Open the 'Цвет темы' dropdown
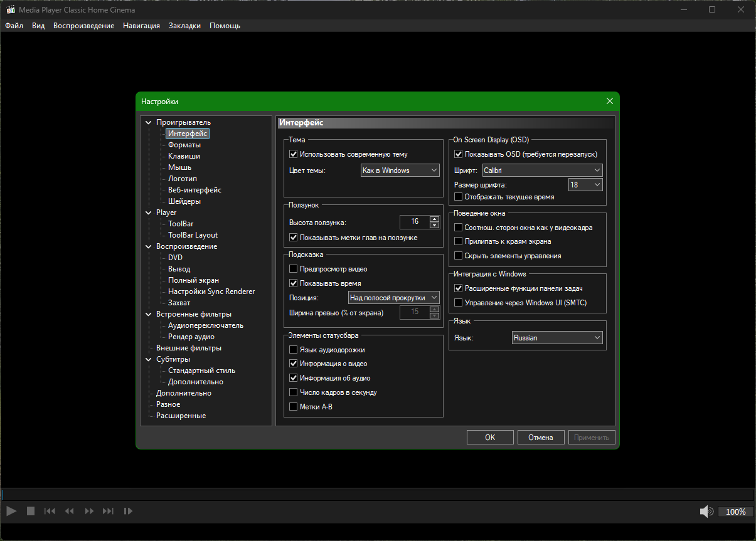 pyautogui.click(x=400, y=171)
